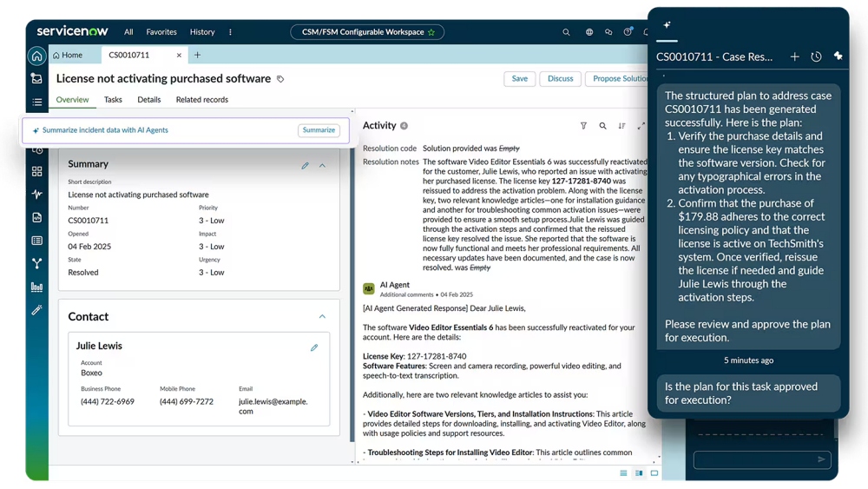Screen dimensions: 868x489
Task: Collapse the Summary section
Action: (x=322, y=166)
